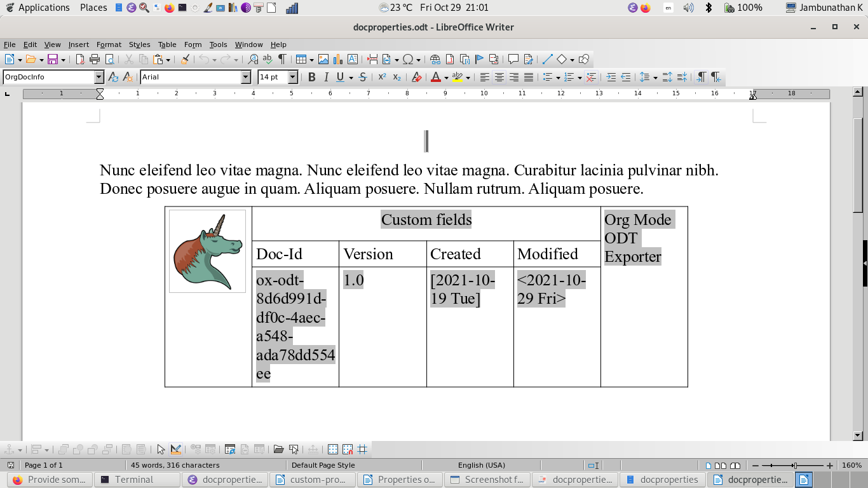Viewport: 868px width, 488px height.
Task: Click the Open folder icon
Action: (x=31, y=59)
